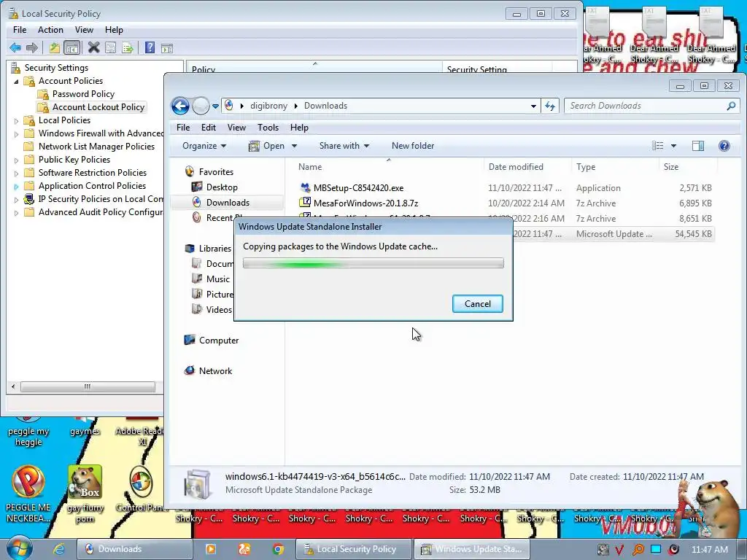Click inside Search Downloads field
This screenshot has width=747, height=560.
point(646,106)
